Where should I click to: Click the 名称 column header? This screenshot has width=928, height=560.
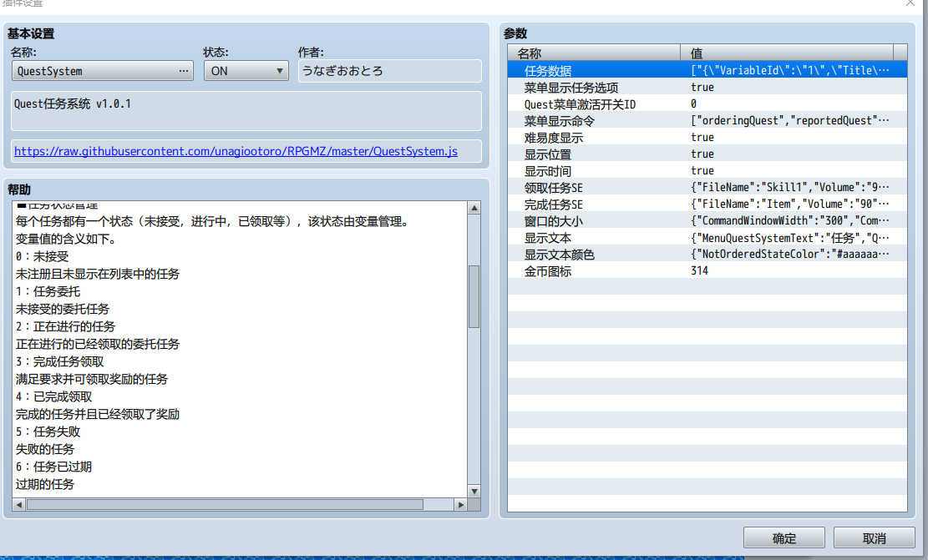click(594, 53)
